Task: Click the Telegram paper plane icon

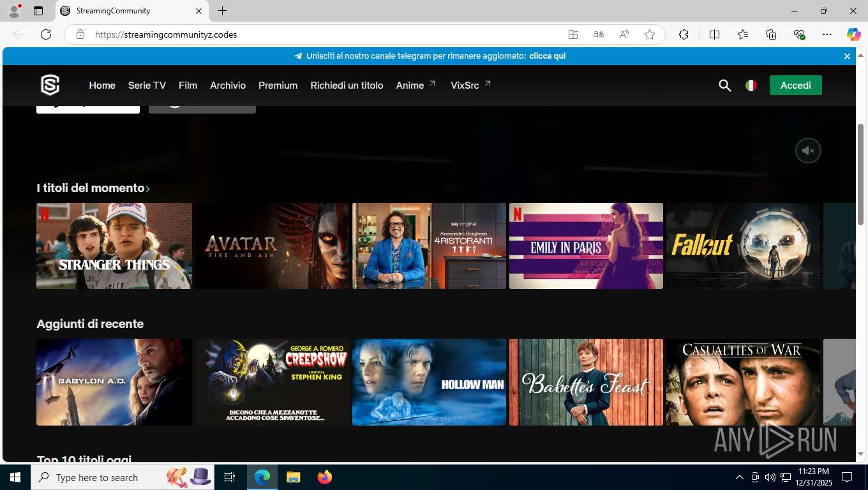Action: click(x=298, y=56)
